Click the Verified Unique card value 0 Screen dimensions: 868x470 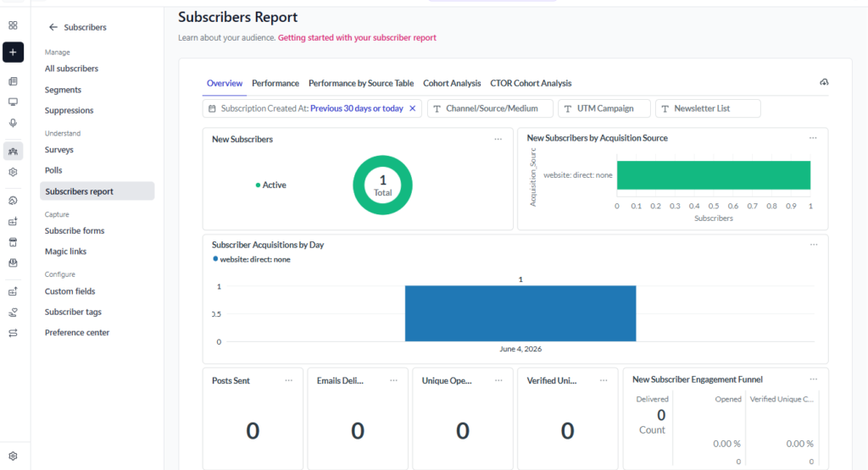pos(567,431)
